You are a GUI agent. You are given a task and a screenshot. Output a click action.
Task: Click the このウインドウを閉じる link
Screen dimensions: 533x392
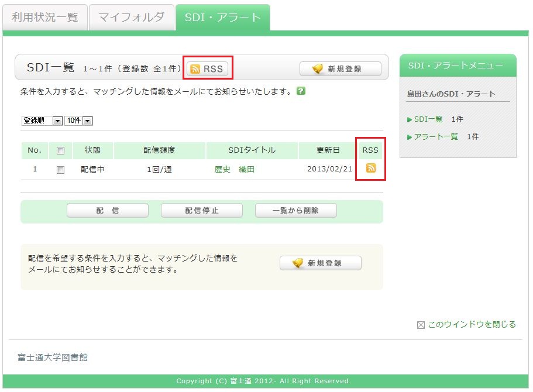472,324
